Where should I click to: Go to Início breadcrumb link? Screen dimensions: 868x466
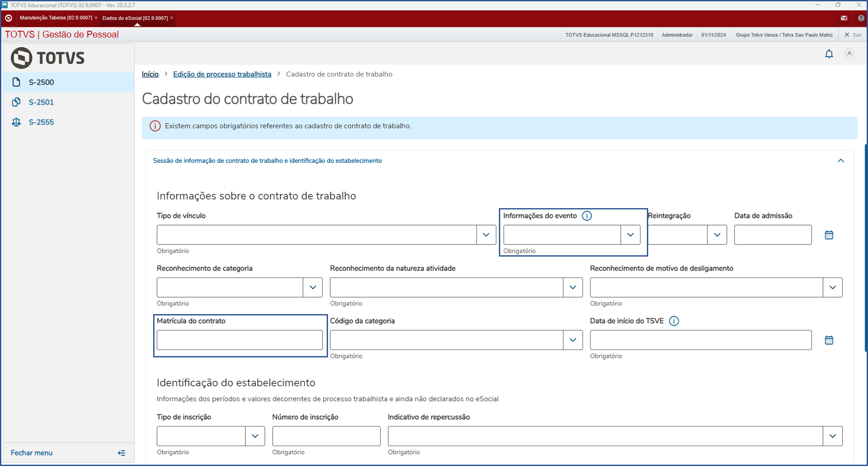tap(150, 74)
